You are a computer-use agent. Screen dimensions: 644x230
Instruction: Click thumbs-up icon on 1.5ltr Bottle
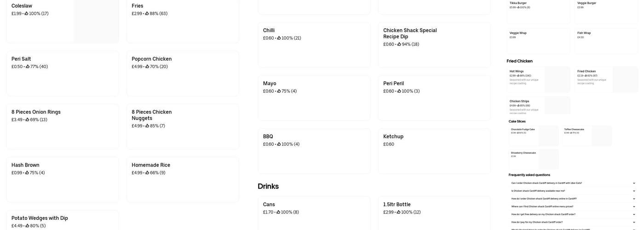(398, 213)
